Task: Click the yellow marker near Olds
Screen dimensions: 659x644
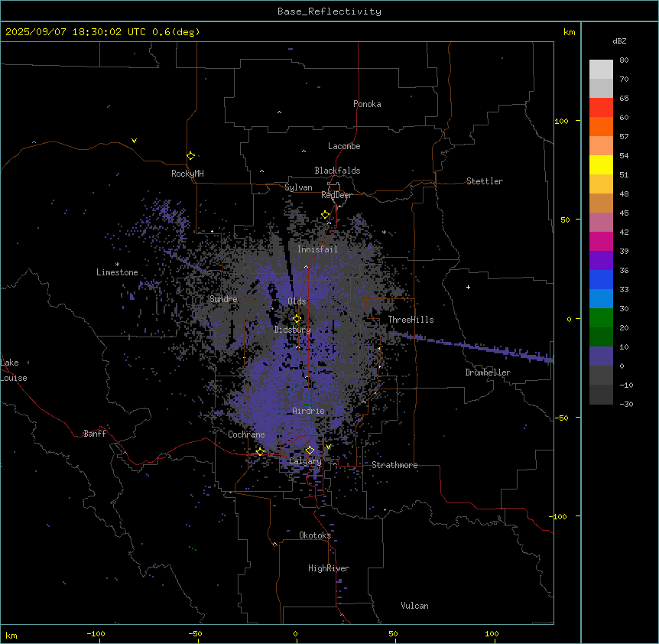Action: click(297, 318)
